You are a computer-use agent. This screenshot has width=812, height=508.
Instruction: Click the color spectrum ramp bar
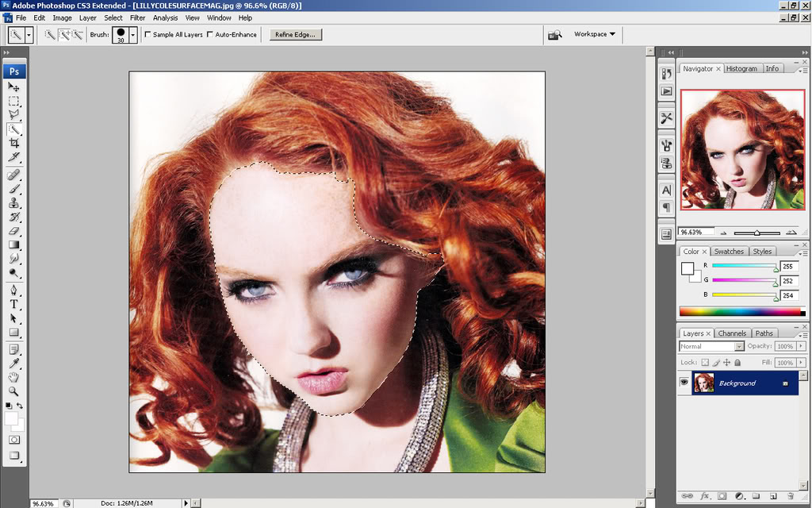pos(741,312)
